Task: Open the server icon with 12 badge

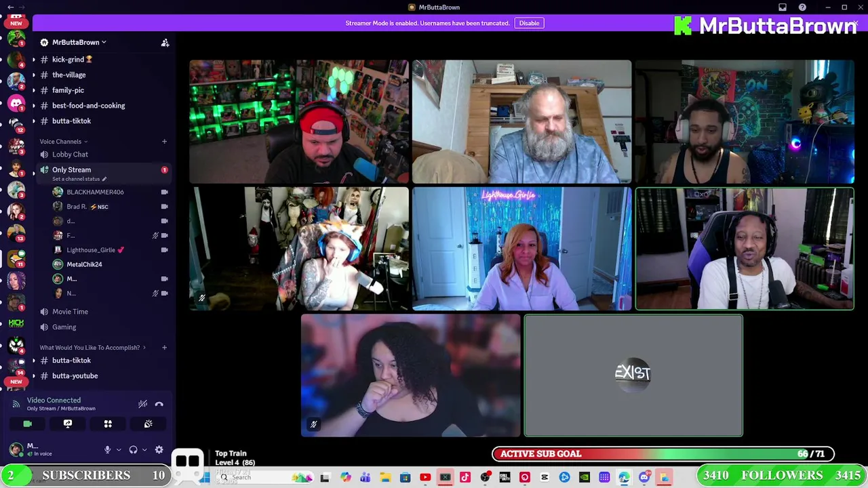Action: click(x=16, y=125)
